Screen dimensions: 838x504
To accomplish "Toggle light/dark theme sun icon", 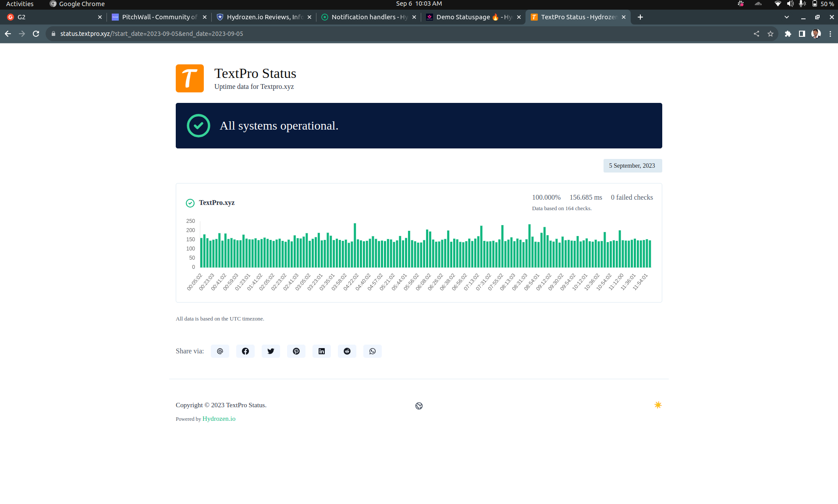I will [658, 405].
